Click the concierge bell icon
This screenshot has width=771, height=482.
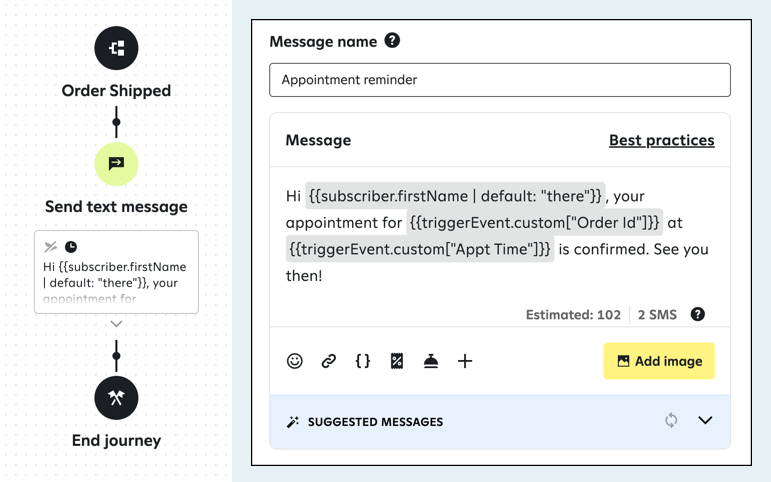point(431,361)
